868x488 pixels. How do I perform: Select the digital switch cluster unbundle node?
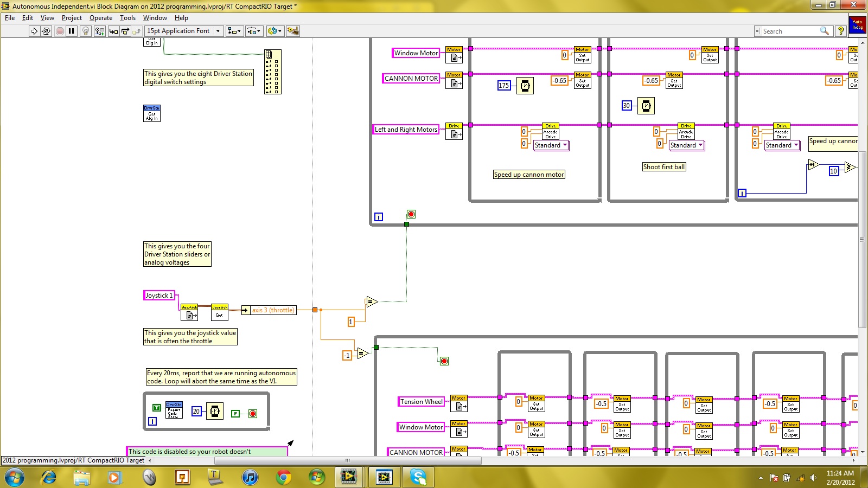tap(273, 72)
